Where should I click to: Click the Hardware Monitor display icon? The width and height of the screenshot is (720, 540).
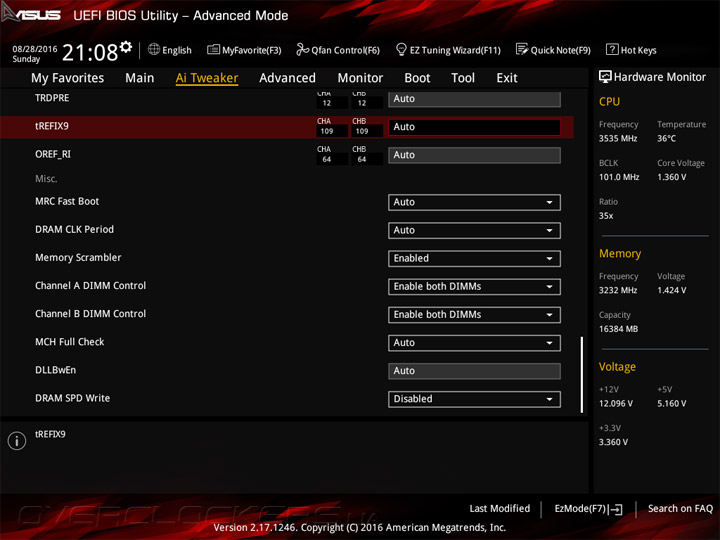pyautogui.click(x=605, y=77)
